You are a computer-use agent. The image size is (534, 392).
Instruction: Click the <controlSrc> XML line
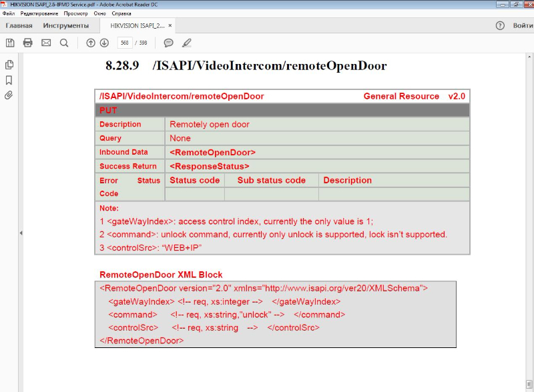coord(214,328)
